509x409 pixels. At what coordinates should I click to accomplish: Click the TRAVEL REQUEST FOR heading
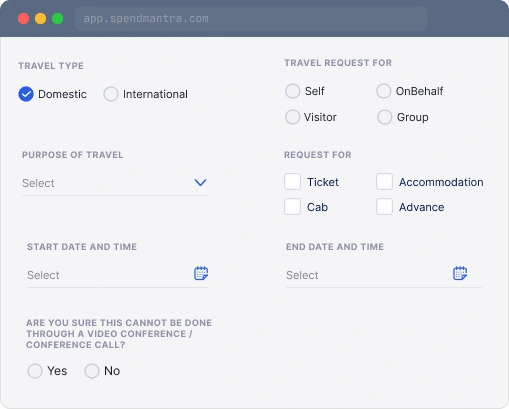338,63
